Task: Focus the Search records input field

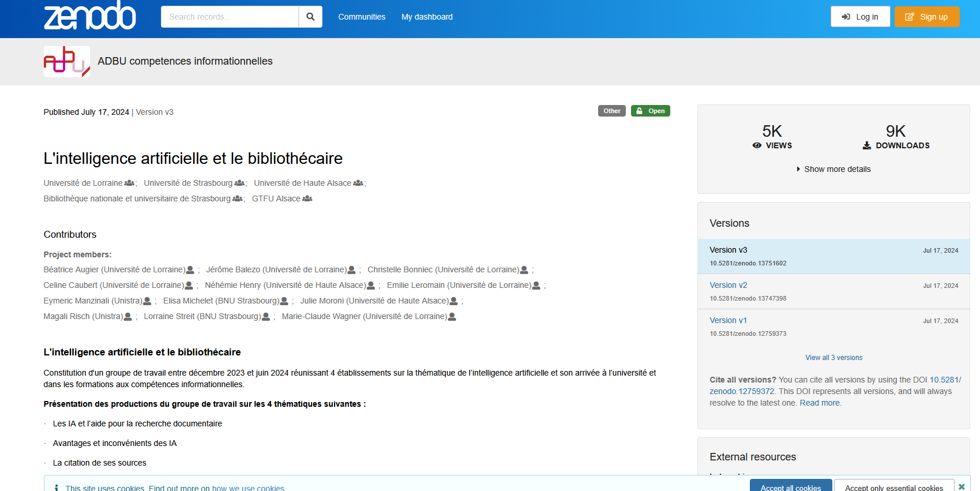Action: click(230, 17)
